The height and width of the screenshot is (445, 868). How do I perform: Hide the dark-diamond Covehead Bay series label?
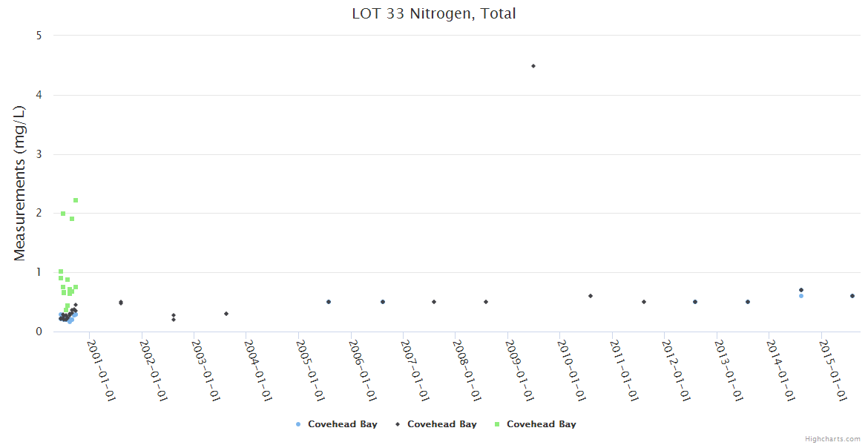[441, 424]
